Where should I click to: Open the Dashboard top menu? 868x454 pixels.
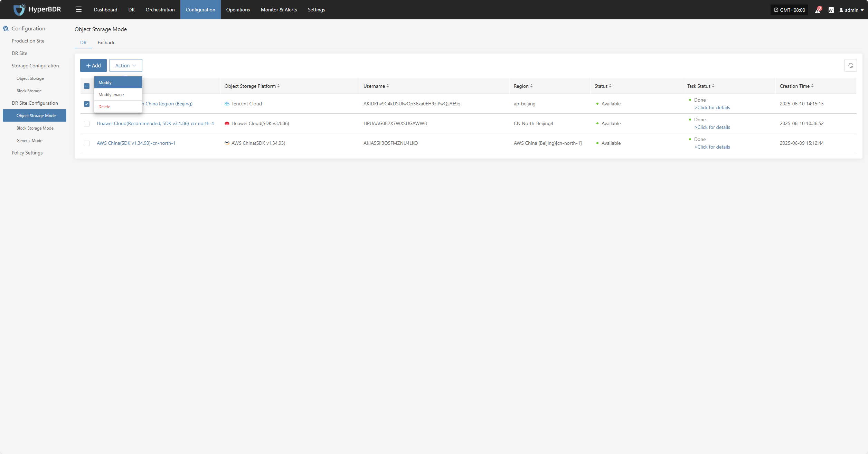coord(106,10)
